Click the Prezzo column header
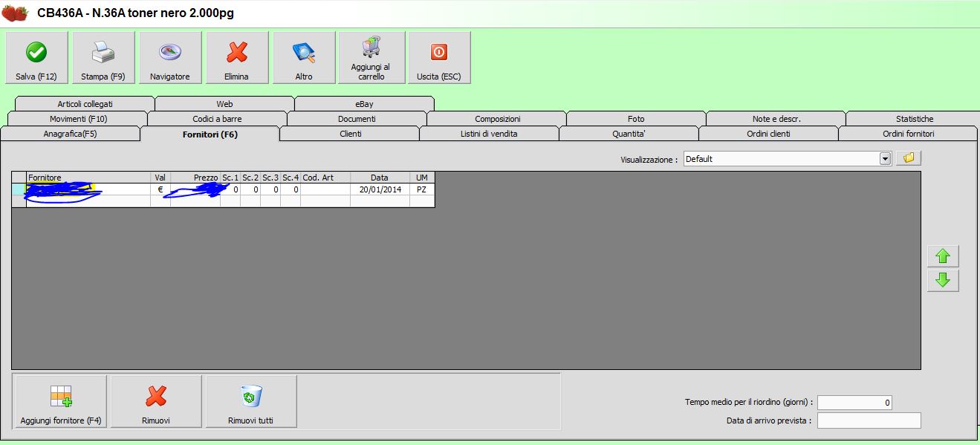Viewport: 980px width, 445px height. [x=195, y=178]
